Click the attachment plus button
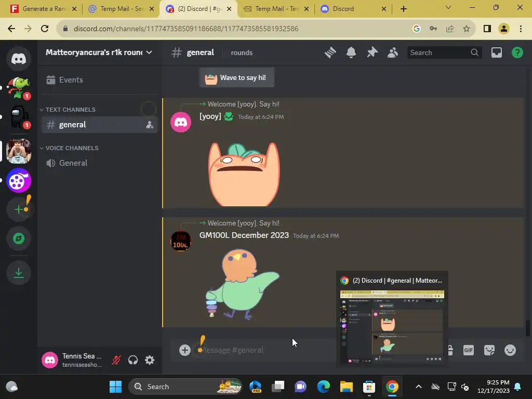The height and width of the screenshot is (399, 532). click(185, 350)
